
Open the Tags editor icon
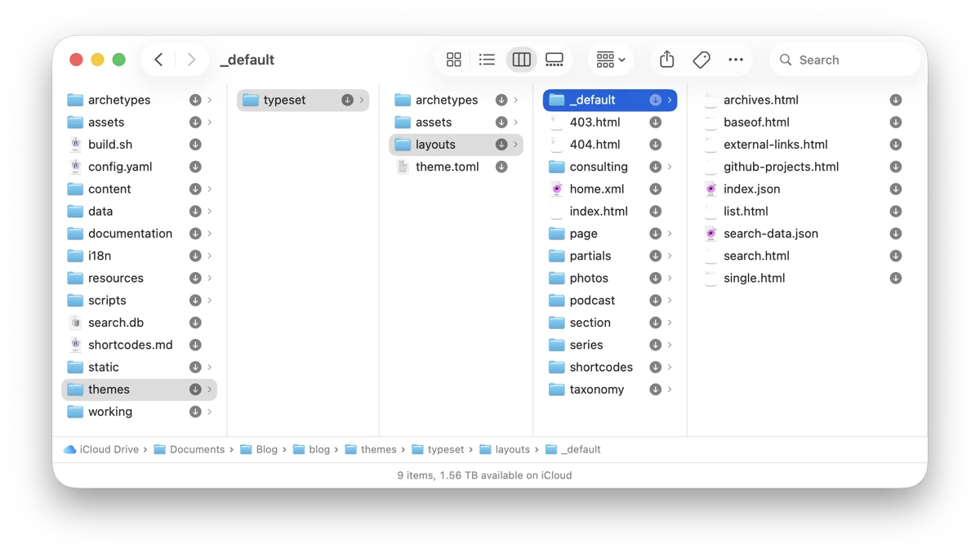(x=701, y=60)
